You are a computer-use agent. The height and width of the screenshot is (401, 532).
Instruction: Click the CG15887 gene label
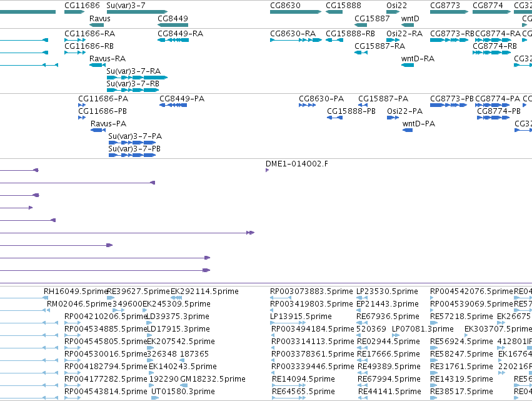[372, 19]
